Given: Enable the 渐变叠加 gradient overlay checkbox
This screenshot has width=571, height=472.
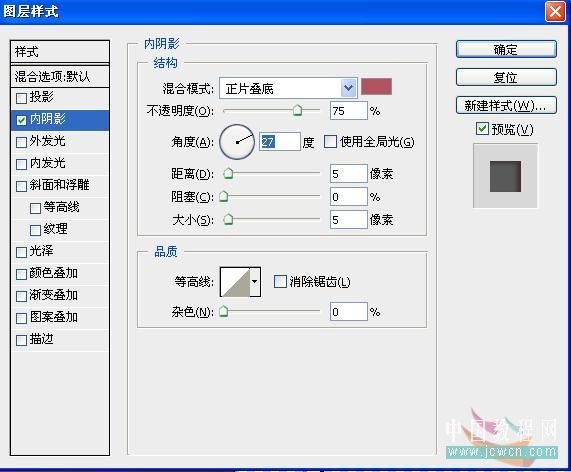Looking at the screenshot, I should [x=21, y=296].
